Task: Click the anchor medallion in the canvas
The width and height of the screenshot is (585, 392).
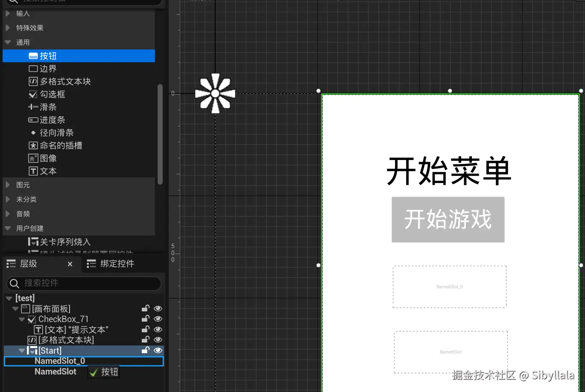Action: 215,93
